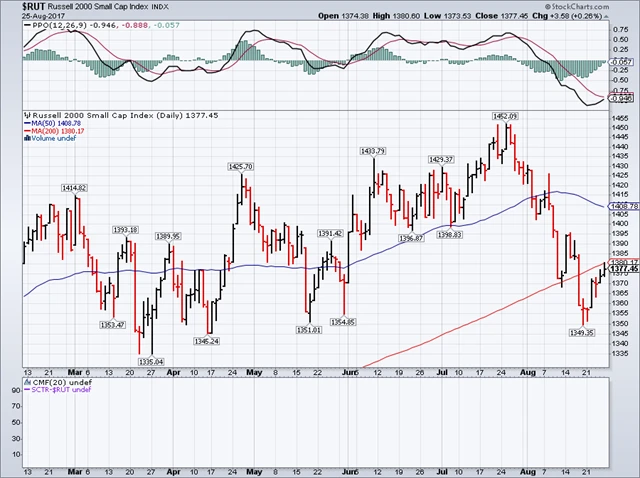The height and width of the screenshot is (478, 640).
Task: Click the bold 1377.45 price axis tag
Action: 624,268
